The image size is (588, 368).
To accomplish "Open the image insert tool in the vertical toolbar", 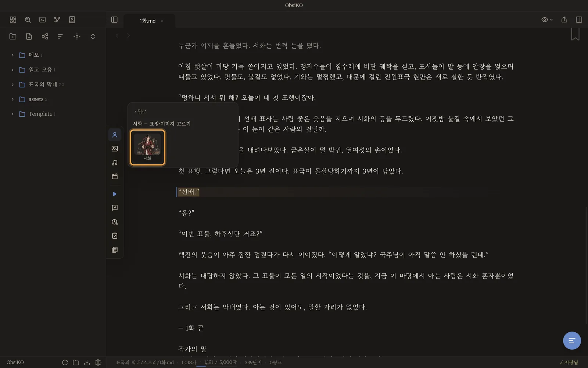I will point(115,149).
